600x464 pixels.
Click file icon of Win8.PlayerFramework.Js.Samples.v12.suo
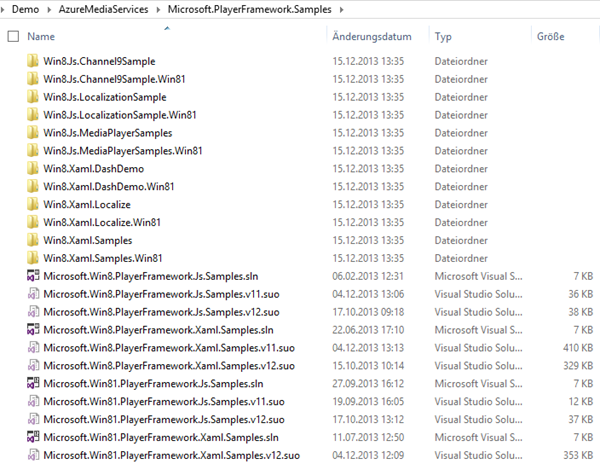pos(33,312)
